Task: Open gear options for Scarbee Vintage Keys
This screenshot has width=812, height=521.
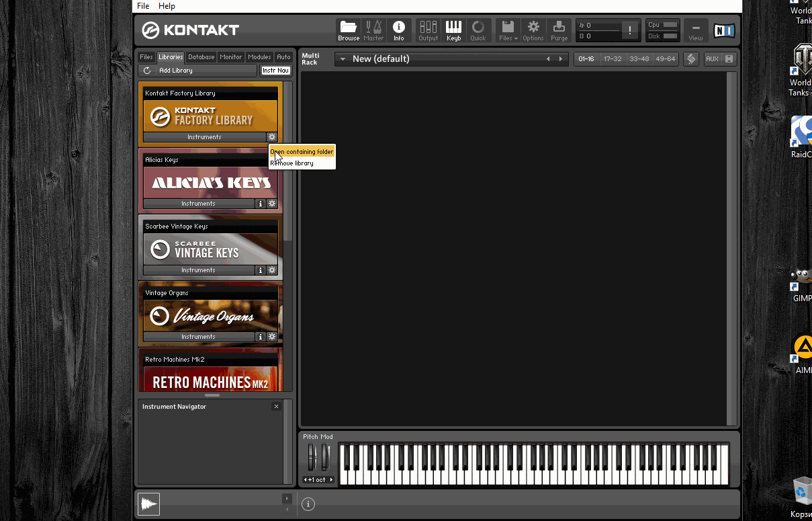Action: coord(272,270)
